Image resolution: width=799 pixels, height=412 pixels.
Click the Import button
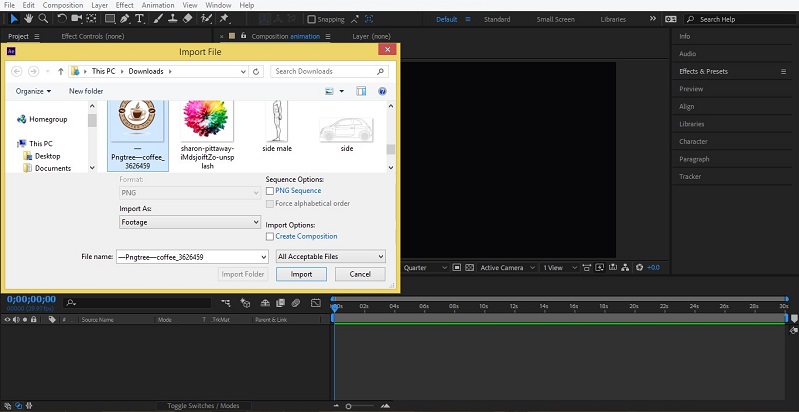301,274
